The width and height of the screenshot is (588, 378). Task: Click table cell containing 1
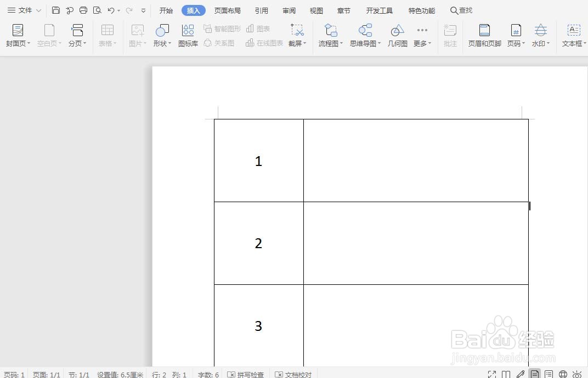pos(259,161)
